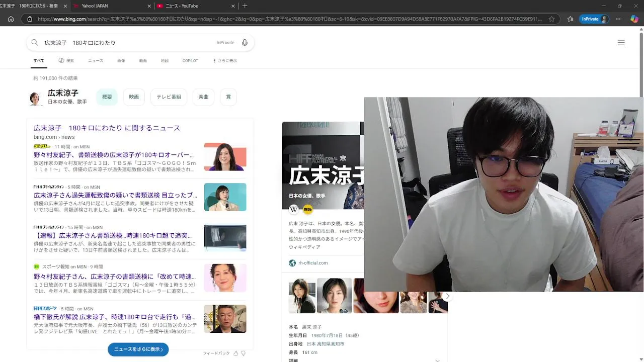Open the Copilot icon in browser toolbar

pos(634,19)
